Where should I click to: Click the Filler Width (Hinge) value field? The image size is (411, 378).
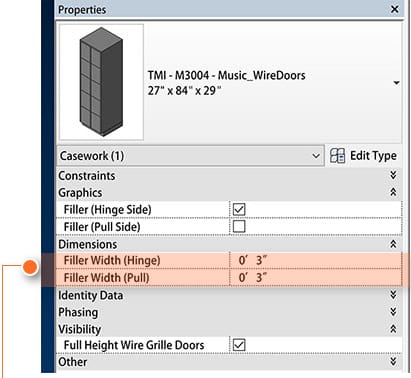point(315,260)
